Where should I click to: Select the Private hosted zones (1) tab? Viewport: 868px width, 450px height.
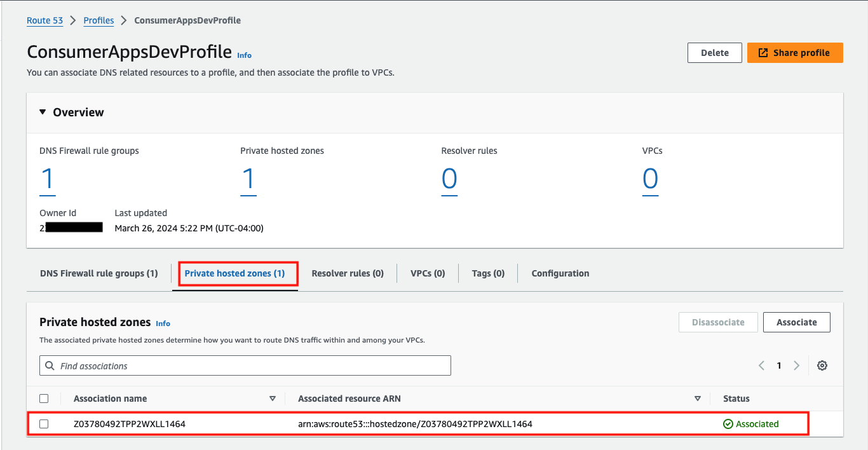pos(235,273)
